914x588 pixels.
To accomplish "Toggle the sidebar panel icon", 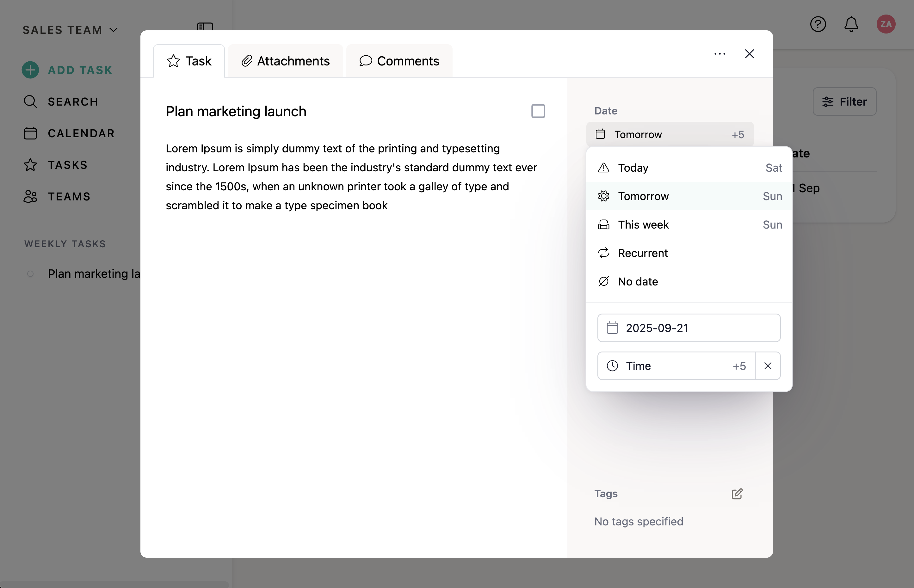I will [205, 27].
